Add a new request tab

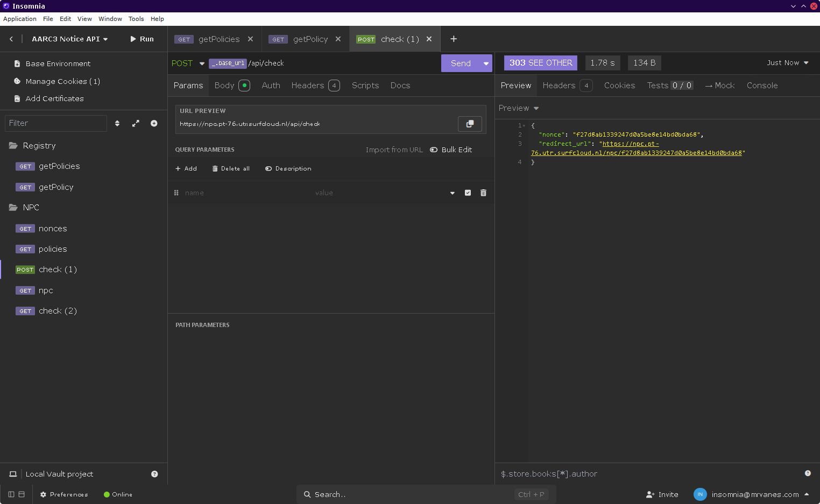pyautogui.click(x=454, y=39)
